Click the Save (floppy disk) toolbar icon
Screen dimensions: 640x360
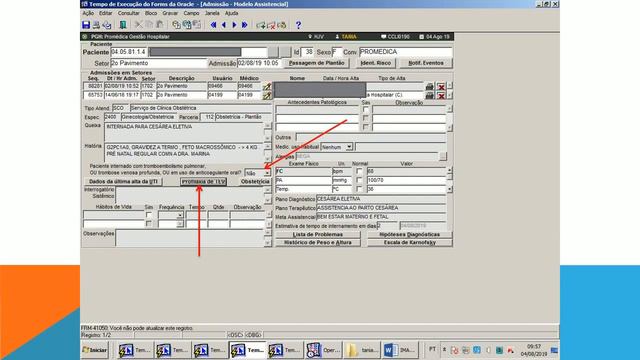86,25
